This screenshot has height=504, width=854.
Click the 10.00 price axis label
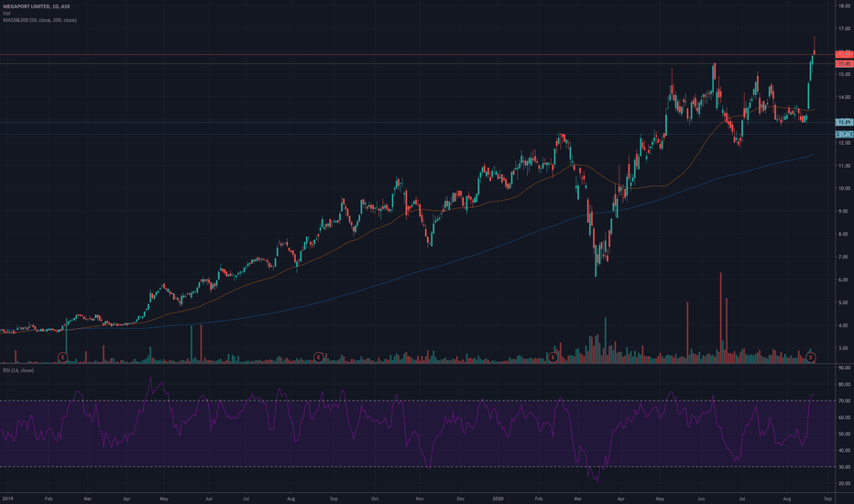[x=845, y=189]
